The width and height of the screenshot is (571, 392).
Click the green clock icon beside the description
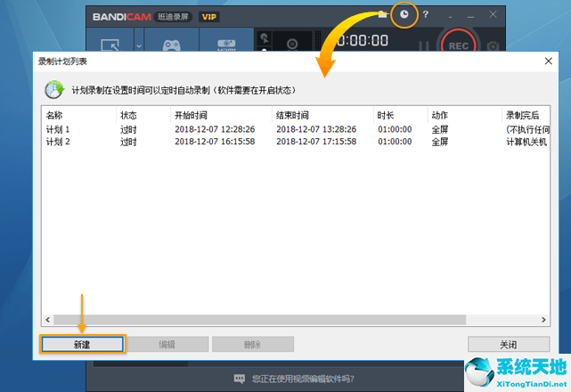pos(54,90)
